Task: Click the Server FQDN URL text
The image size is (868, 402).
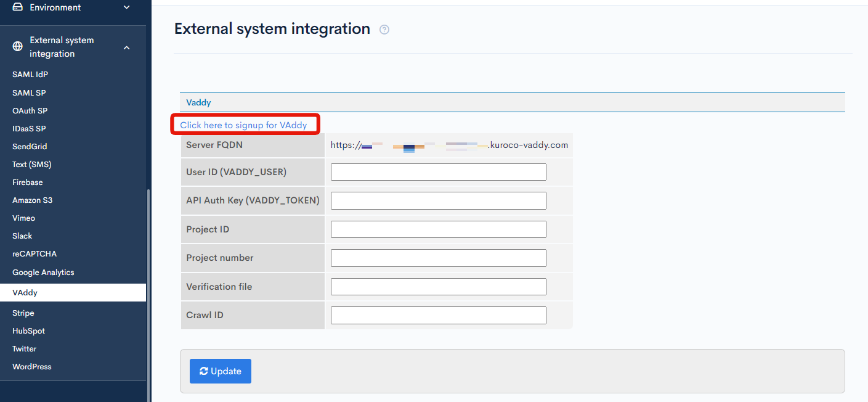Action: 449,146
